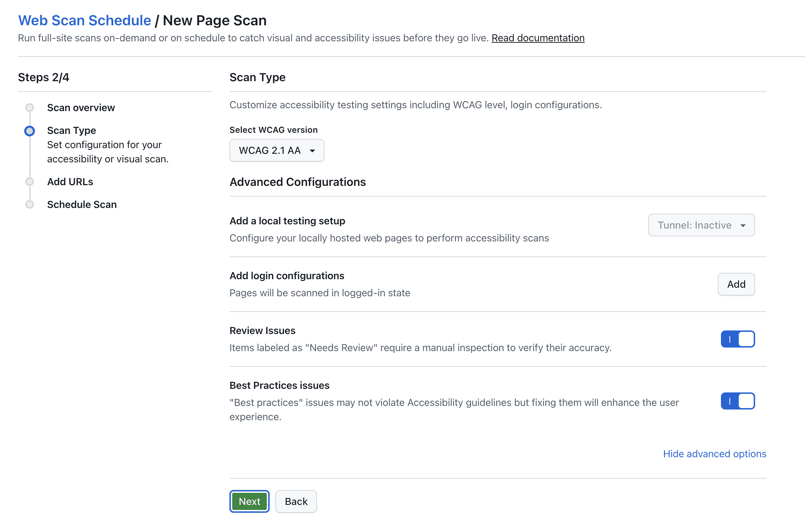
Task: Disable the Review Issues toggle
Action: point(738,339)
